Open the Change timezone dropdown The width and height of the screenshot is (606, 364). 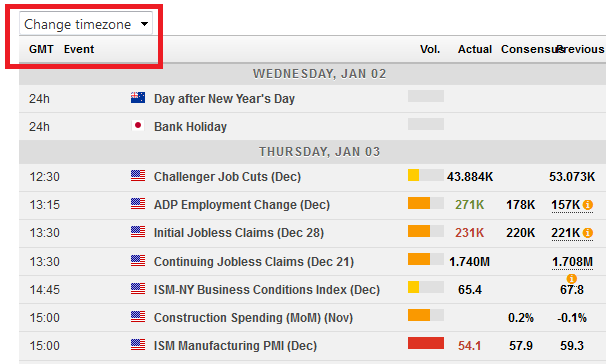(x=86, y=24)
